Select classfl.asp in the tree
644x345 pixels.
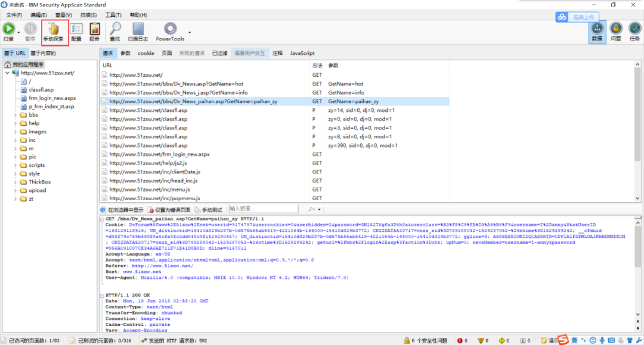41,90
